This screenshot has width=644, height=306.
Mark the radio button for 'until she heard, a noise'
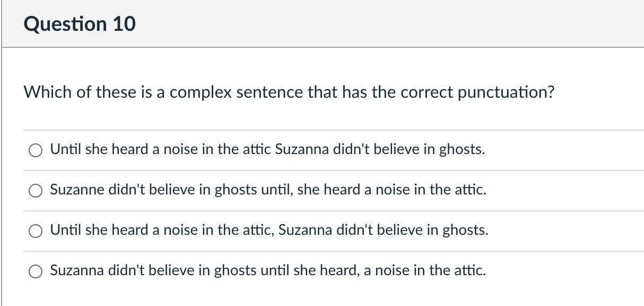coord(36,271)
